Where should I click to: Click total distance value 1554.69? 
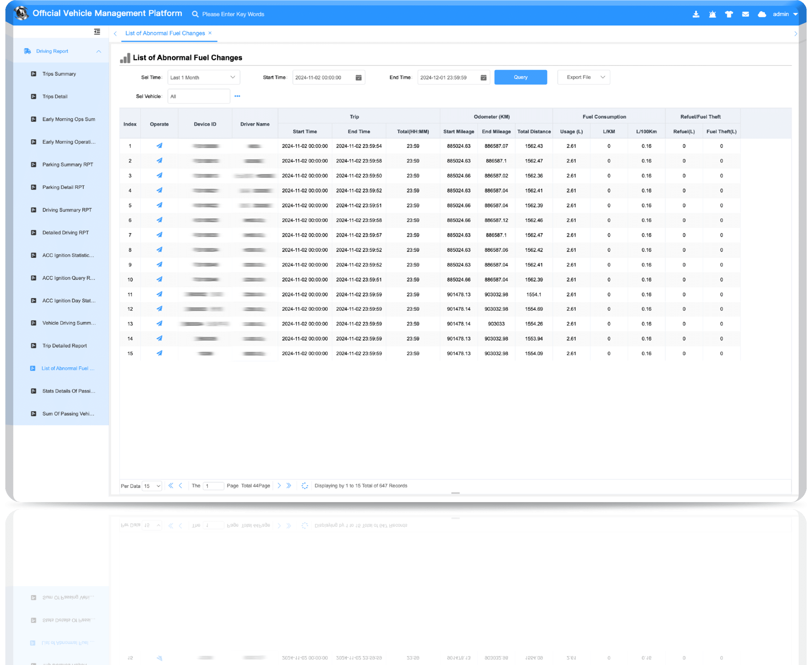pyautogui.click(x=534, y=309)
